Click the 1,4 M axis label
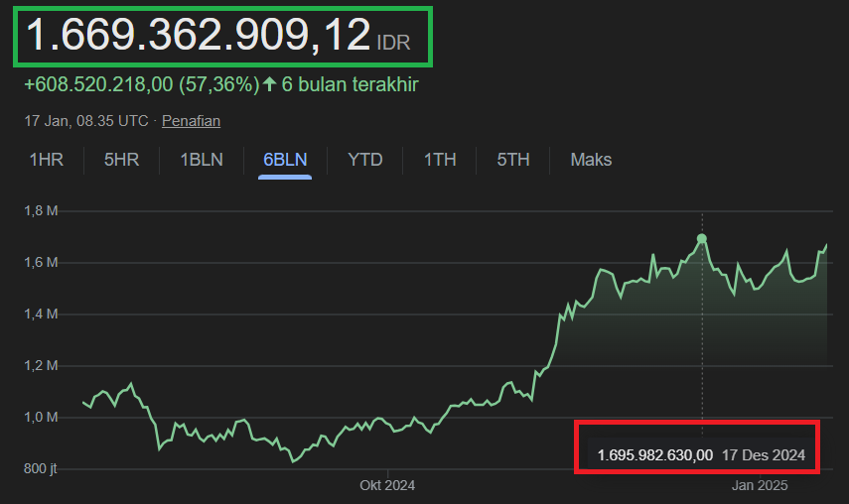Screen dimensions: 849x504 coord(41,315)
